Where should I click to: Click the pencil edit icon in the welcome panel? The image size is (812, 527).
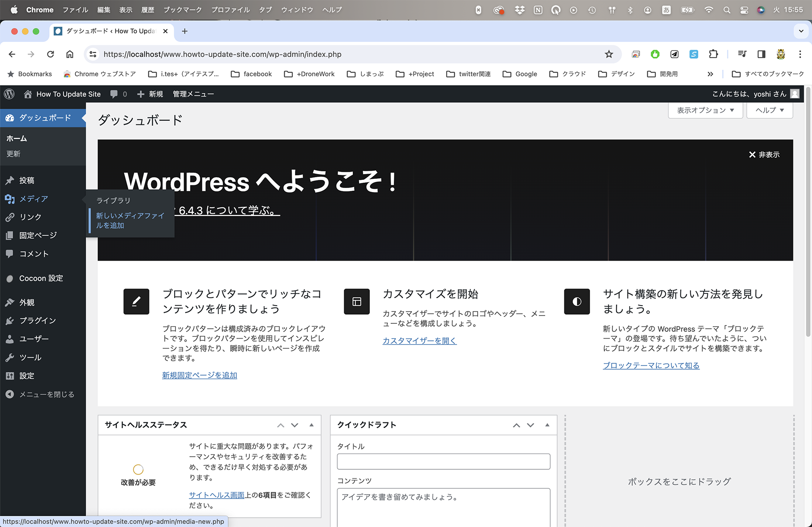tap(136, 302)
